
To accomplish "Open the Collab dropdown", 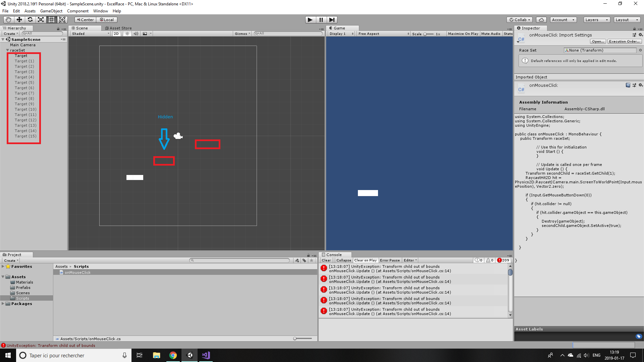I will (520, 20).
